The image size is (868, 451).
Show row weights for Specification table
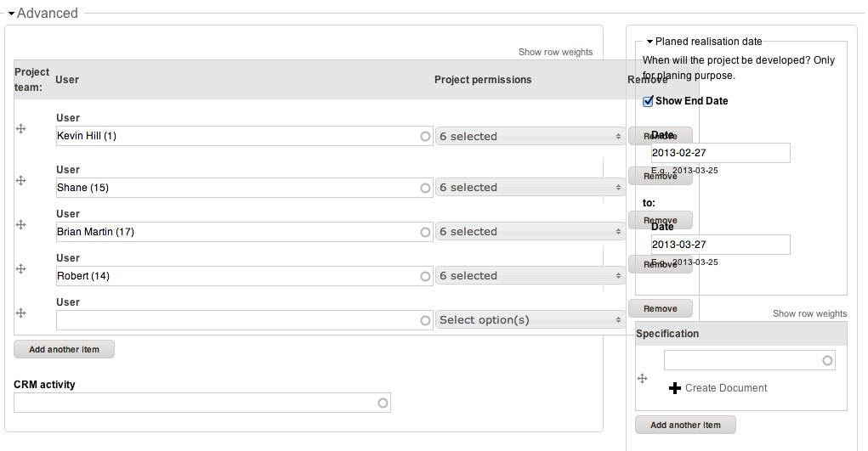[809, 313]
